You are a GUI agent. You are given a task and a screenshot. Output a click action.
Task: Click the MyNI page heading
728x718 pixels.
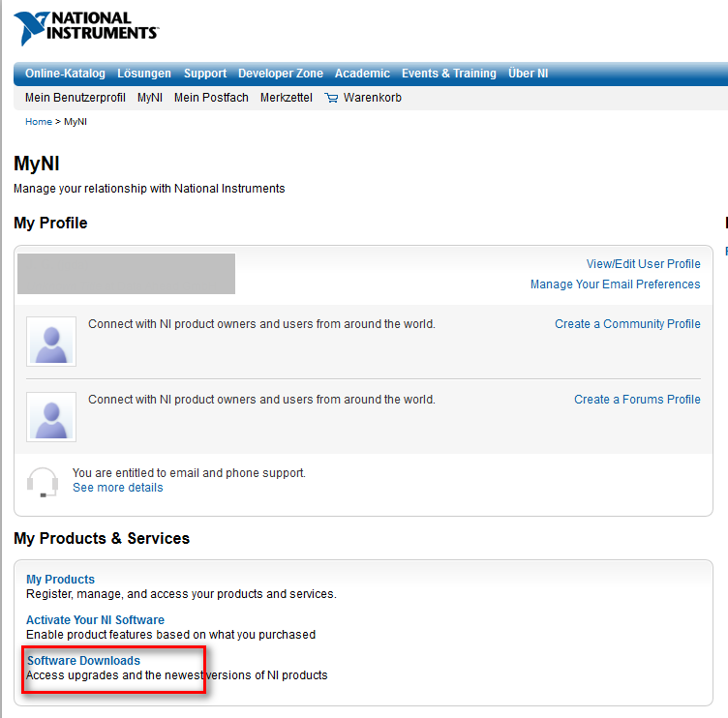[37, 164]
